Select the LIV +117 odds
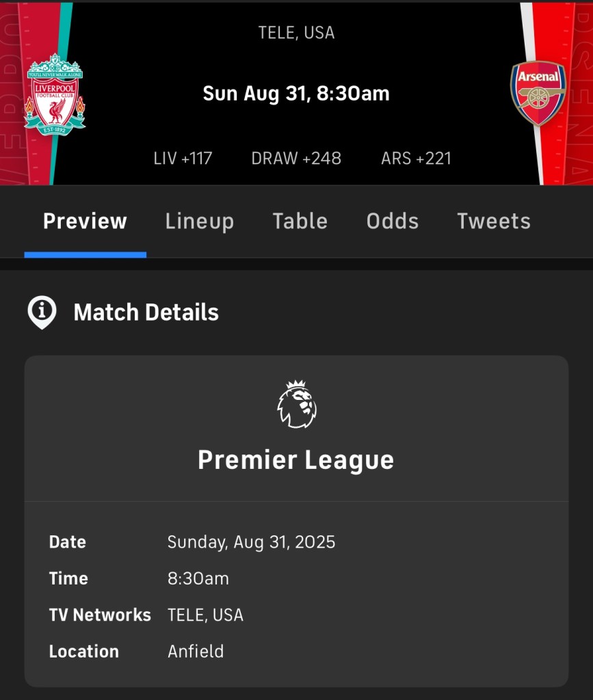Viewport: 593px width, 700px height. tap(183, 159)
